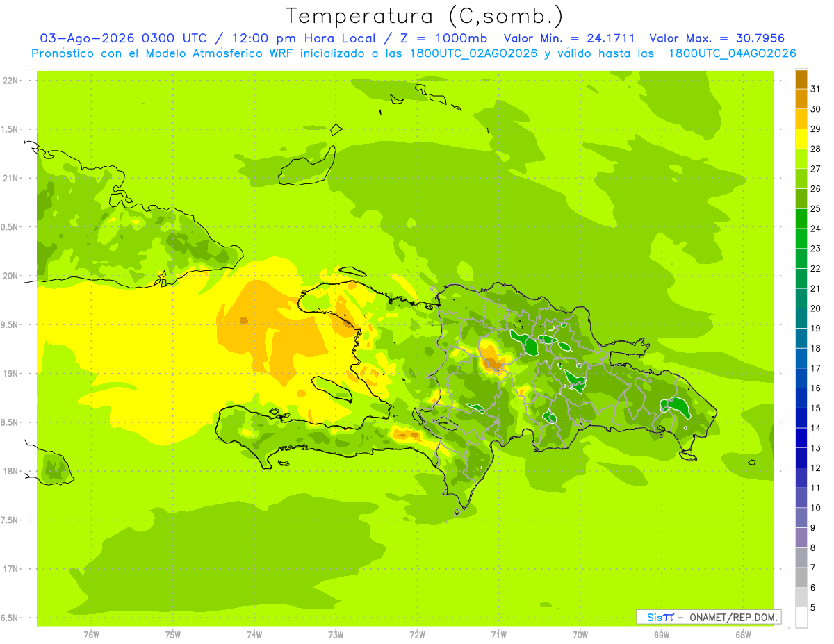
Task: Click the light orange swatch between 29 and 30
Action: (x=801, y=119)
